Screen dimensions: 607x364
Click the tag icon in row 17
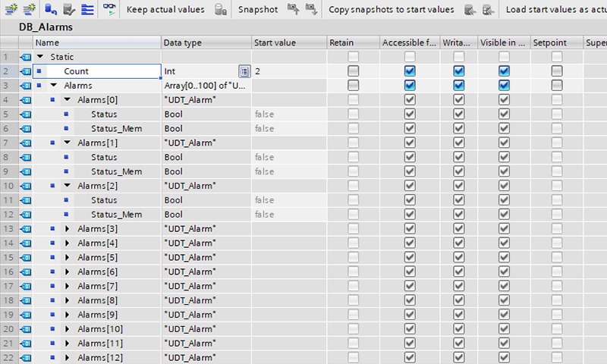point(26,286)
